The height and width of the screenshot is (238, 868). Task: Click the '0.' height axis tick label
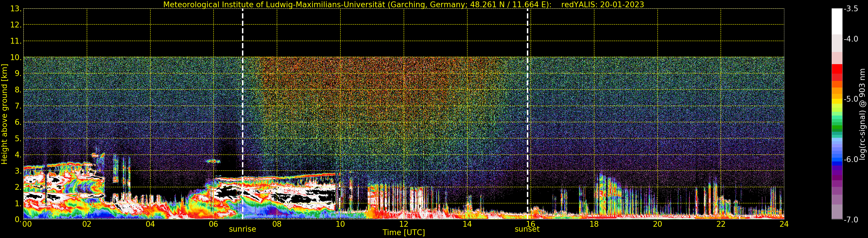coord(18,220)
